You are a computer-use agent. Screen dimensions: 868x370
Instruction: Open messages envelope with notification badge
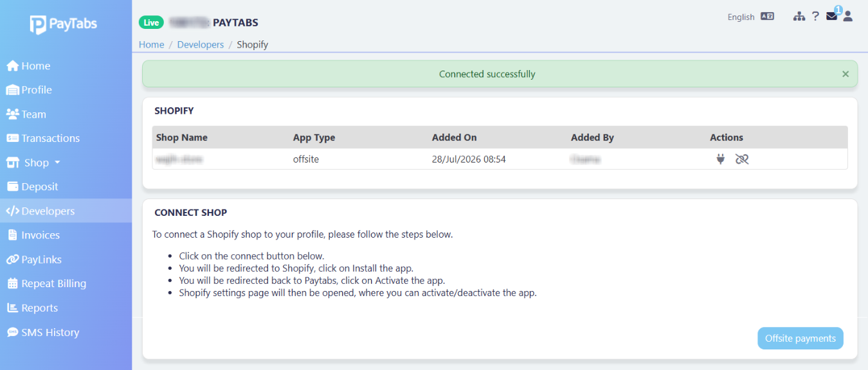[x=833, y=15]
